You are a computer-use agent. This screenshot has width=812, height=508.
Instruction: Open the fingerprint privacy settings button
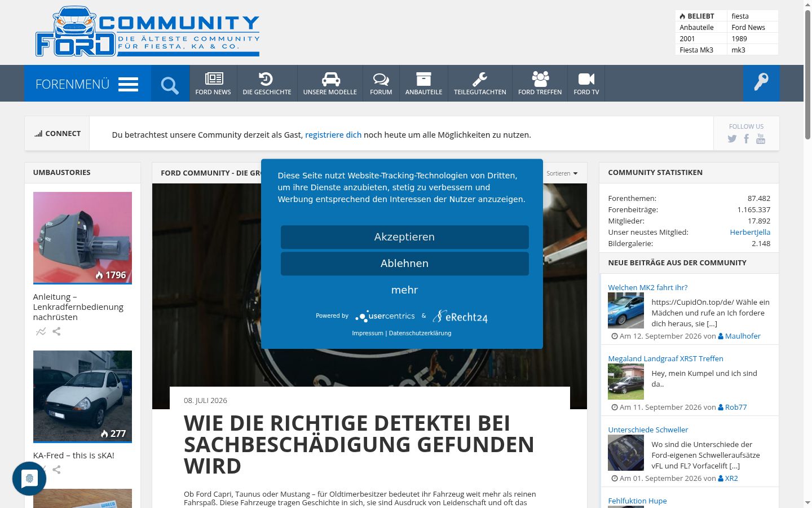(x=29, y=479)
